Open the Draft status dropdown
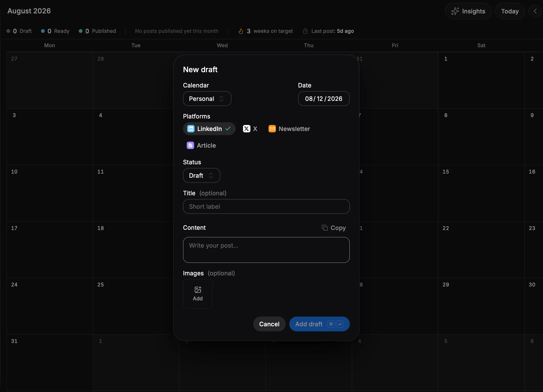This screenshot has width=543, height=392. click(x=202, y=175)
